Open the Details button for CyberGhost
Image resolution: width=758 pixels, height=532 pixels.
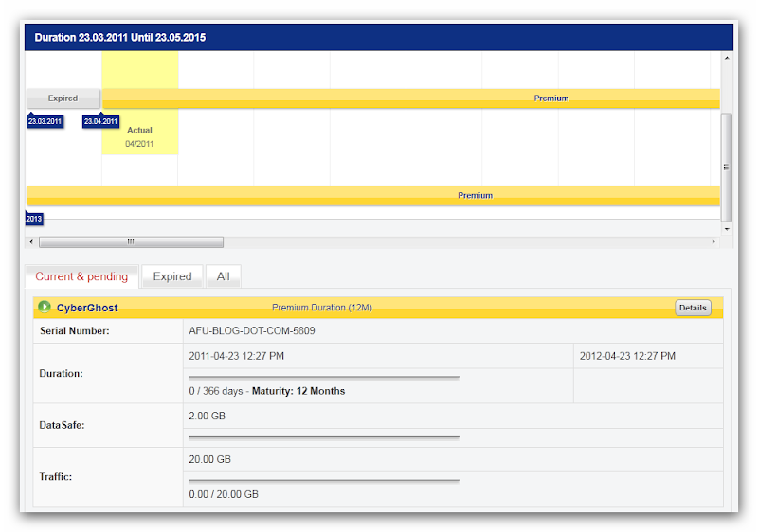pyautogui.click(x=693, y=308)
